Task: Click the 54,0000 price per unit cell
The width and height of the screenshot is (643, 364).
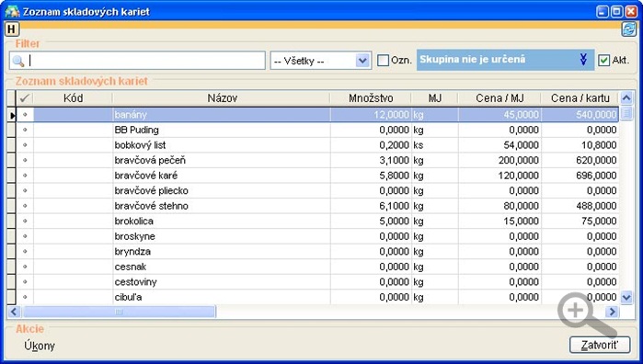Action: [499, 144]
